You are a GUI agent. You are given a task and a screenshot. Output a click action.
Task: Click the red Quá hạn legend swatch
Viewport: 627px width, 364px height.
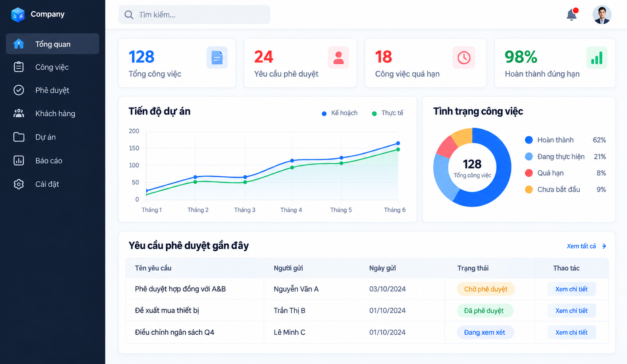529,173
